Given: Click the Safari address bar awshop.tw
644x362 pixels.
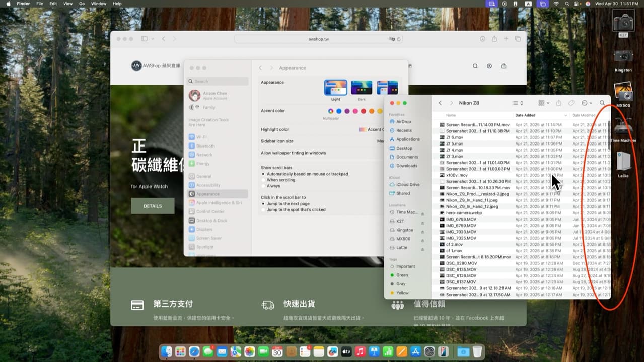Looking at the screenshot, I should pyautogui.click(x=318, y=39).
